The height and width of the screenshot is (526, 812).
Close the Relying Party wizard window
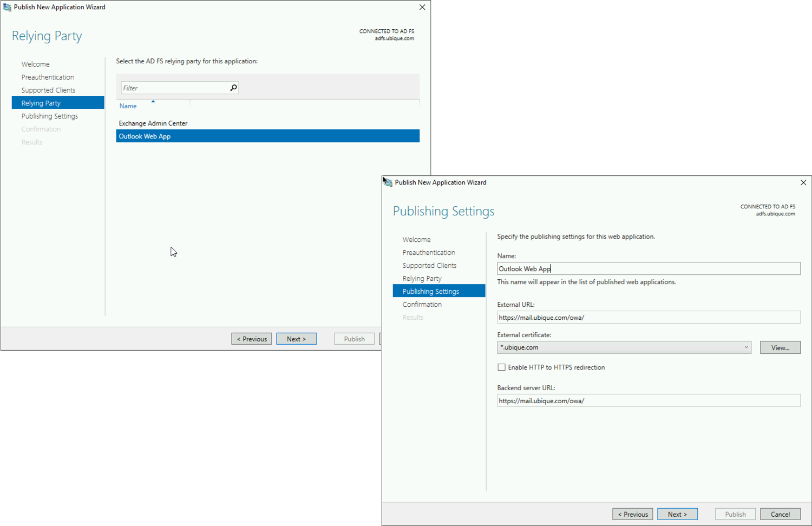click(x=422, y=7)
